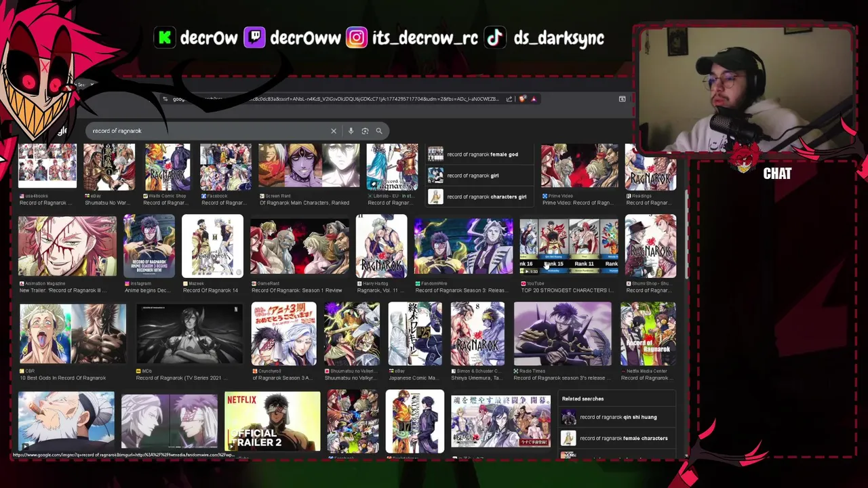Start voice search with the microphone icon

(351, 131)
